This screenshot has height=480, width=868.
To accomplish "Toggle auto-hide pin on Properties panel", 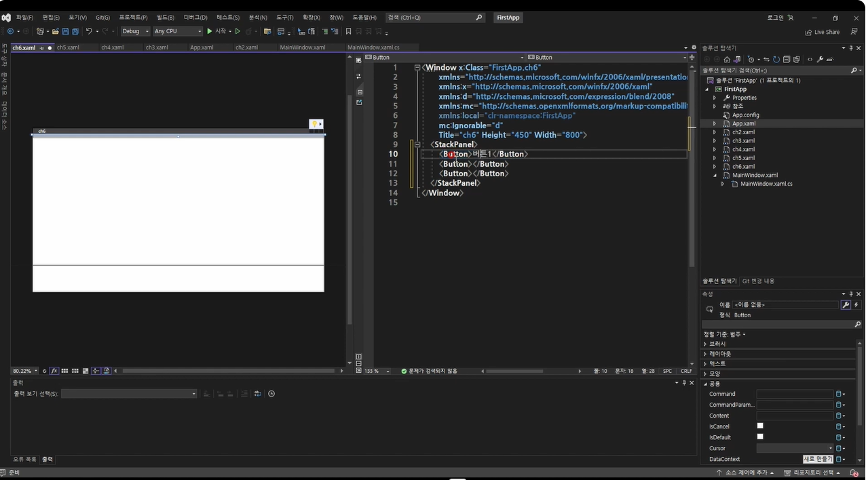I will (851, 294).
